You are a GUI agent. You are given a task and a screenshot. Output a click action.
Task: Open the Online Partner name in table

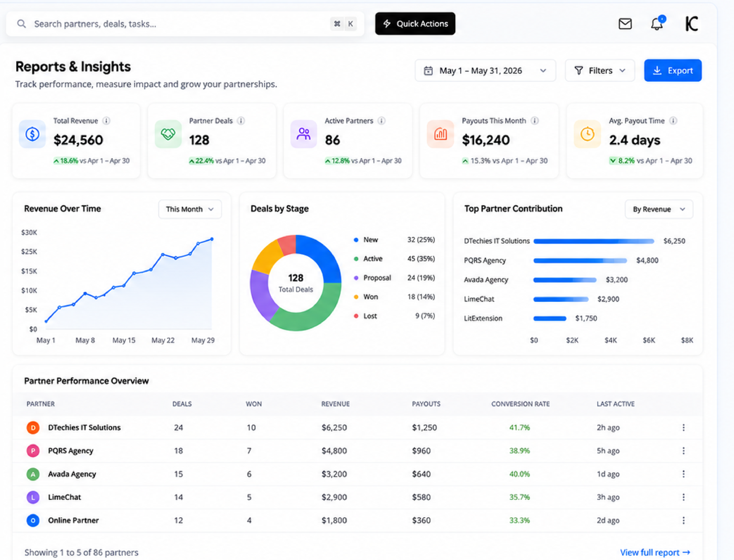pos(73,520)
